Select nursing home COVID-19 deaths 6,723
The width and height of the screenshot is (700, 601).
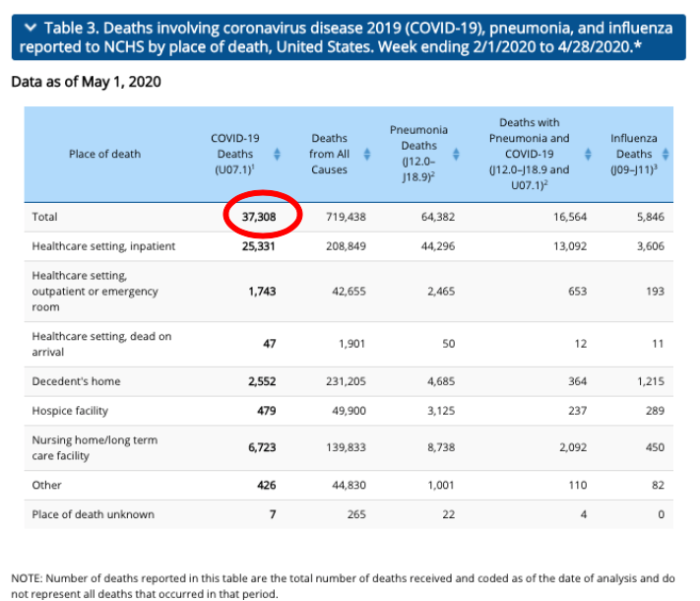(262, 447)
